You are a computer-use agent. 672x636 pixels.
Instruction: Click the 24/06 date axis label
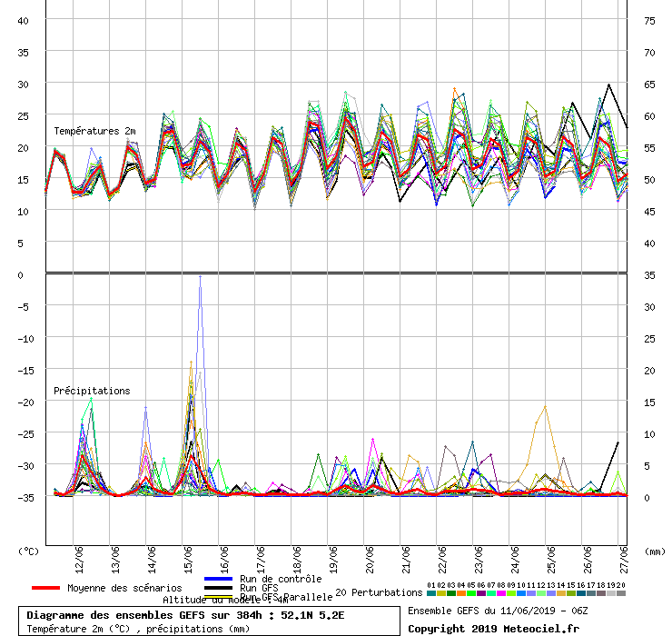pos(515,560)
